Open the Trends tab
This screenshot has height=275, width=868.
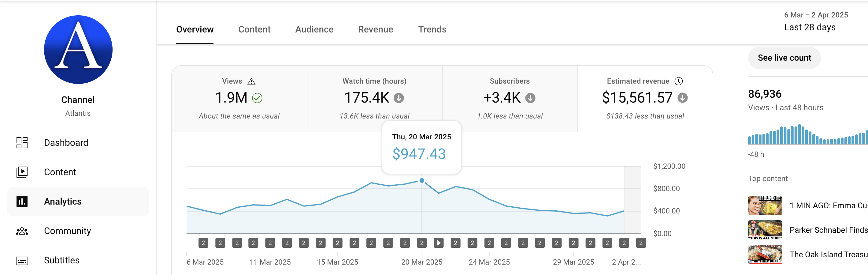pyautogui.click(x=432, y=29)
